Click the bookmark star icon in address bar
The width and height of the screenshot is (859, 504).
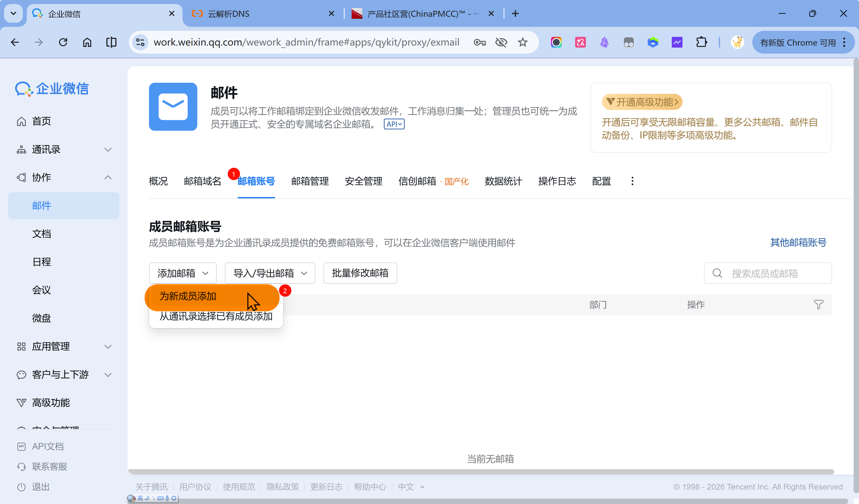[522, 42]
